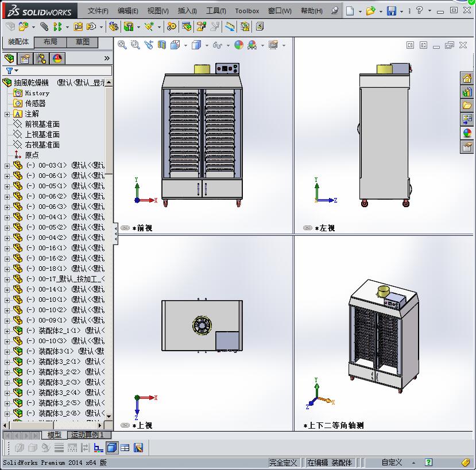Expand the 00-17 component node
The height and width of the screenshot is (470, 476).
[x=7, y=279]
